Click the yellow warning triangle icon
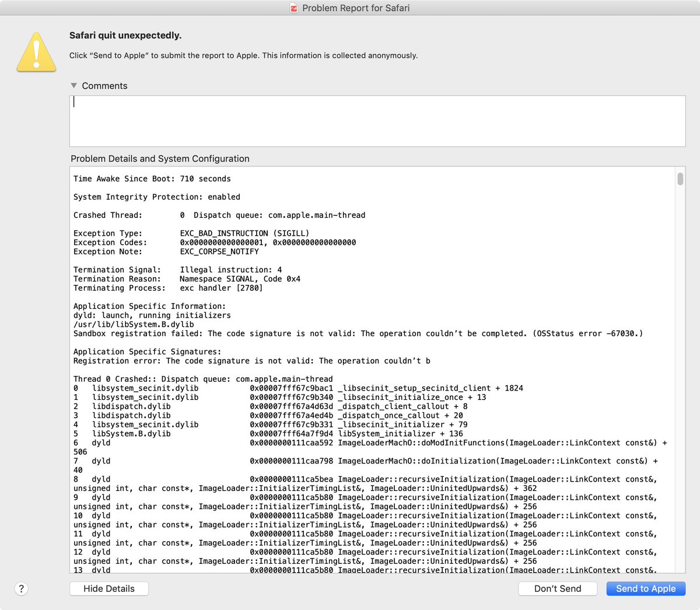 coord(36,52)
